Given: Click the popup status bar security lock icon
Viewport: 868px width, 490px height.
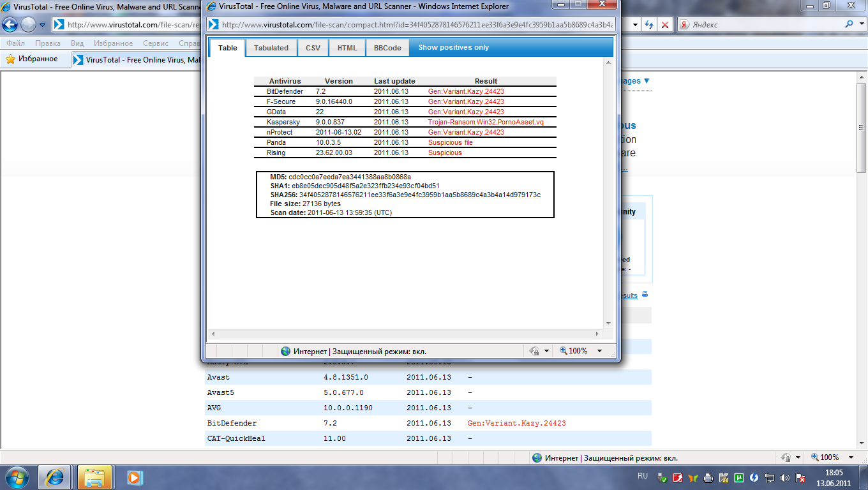Looking at the screenshot, I should coord(535,351).
